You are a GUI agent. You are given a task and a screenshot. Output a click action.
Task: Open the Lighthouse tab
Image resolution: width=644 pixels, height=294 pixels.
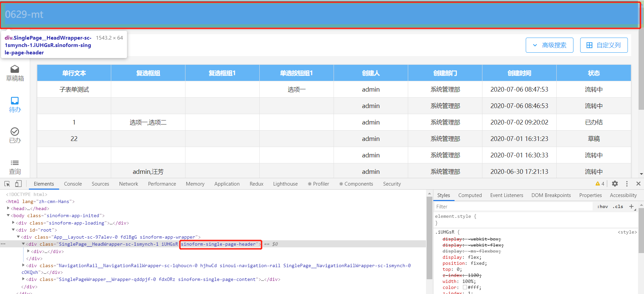point(286,184)
